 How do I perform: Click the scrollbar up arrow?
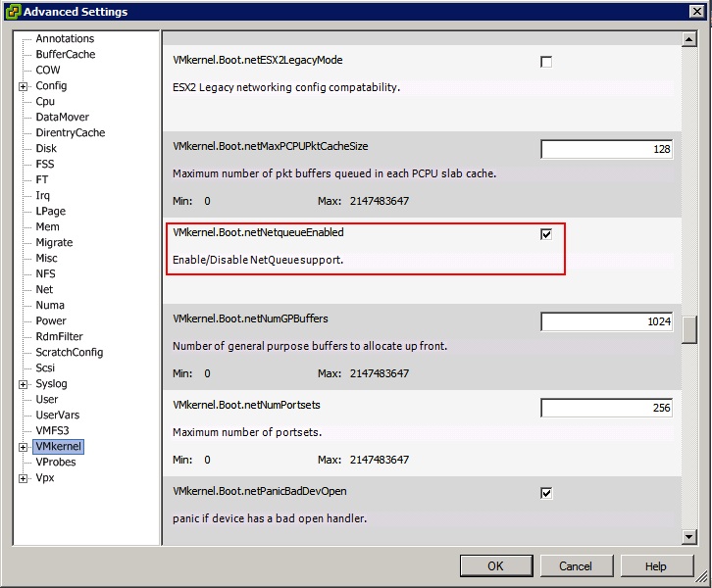click(688, 39)
